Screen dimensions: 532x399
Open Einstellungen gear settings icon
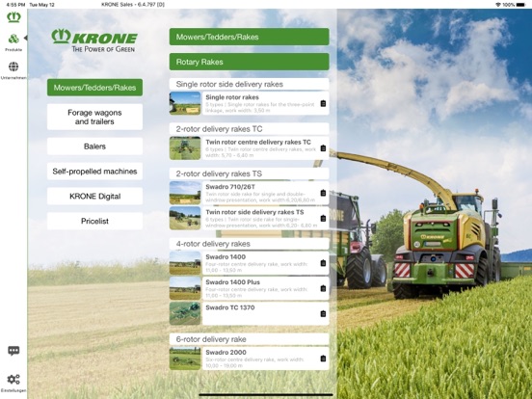(13, 379)
